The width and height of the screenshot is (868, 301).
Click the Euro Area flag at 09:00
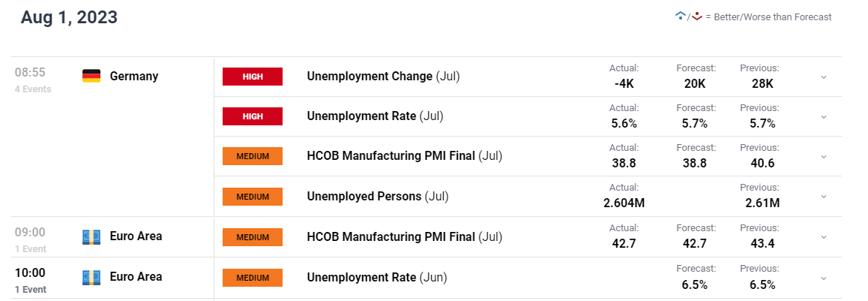[91, 236]
